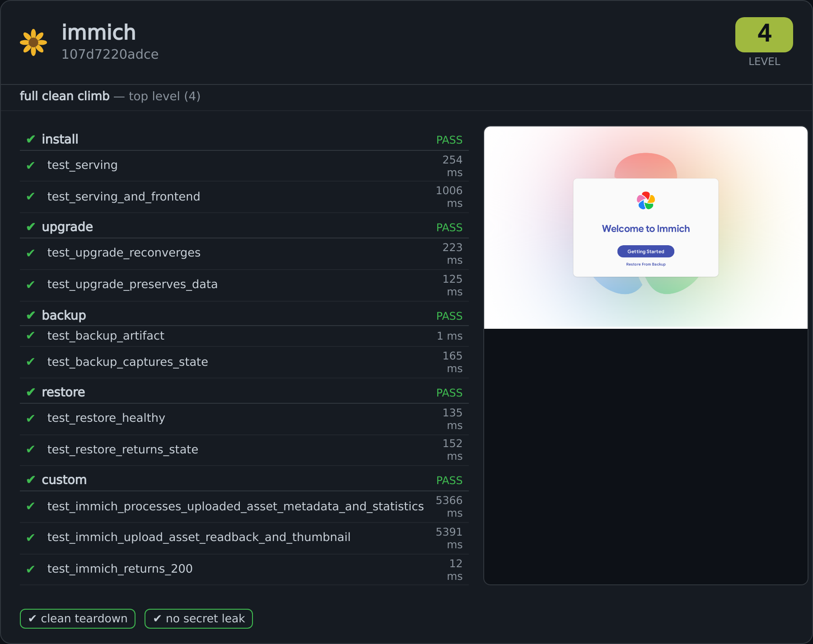The image size is (813, 644).
Task: Click the 223 ms duration value
Action: [x=452, y=254]
